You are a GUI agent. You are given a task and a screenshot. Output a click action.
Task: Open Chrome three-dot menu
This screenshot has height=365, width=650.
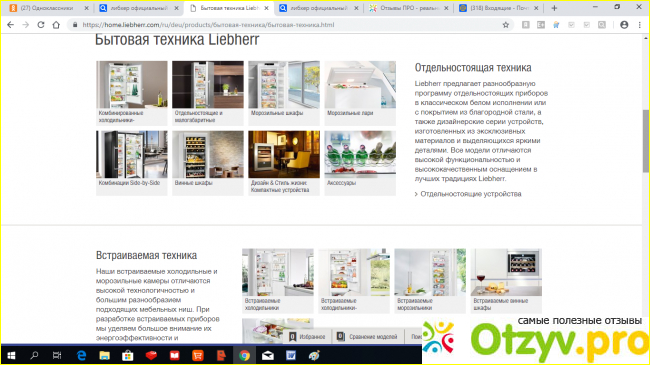(640, 25)
